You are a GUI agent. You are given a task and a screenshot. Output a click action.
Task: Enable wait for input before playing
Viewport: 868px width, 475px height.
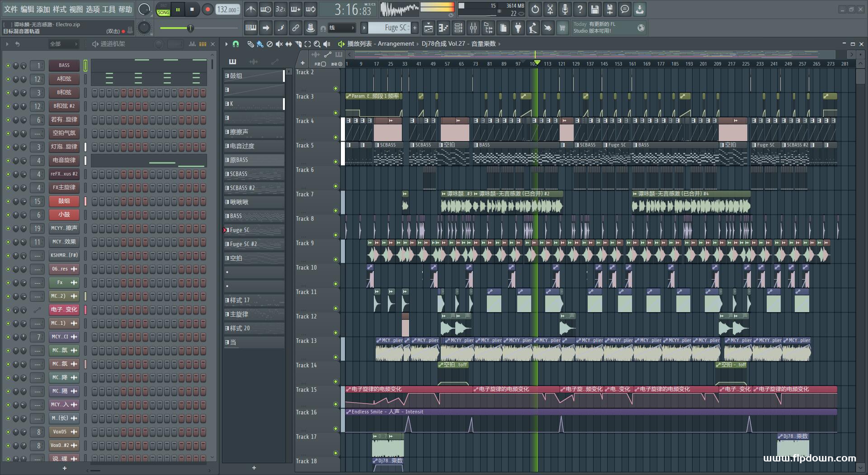(265, 9)
